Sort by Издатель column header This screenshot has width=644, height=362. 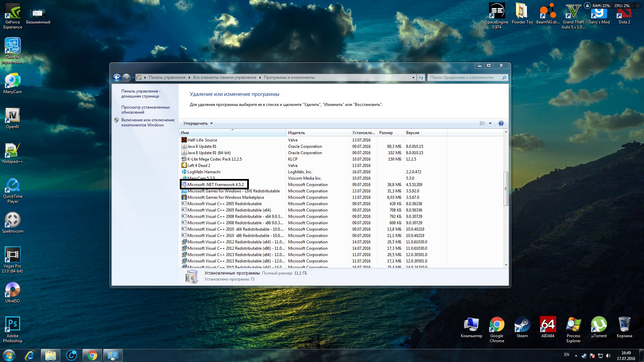318,133
